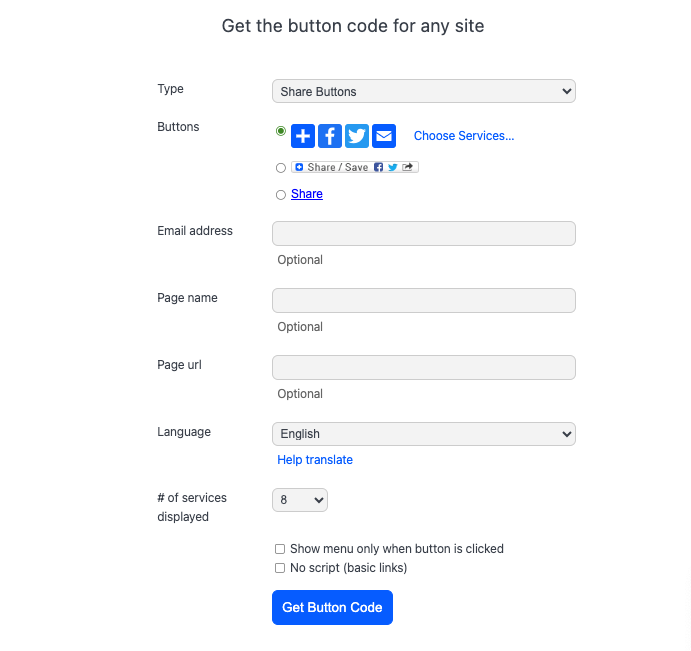Screen dimensions: 691x651
Task: Click the Share / Save button image
Action: [x=355, y=167]
